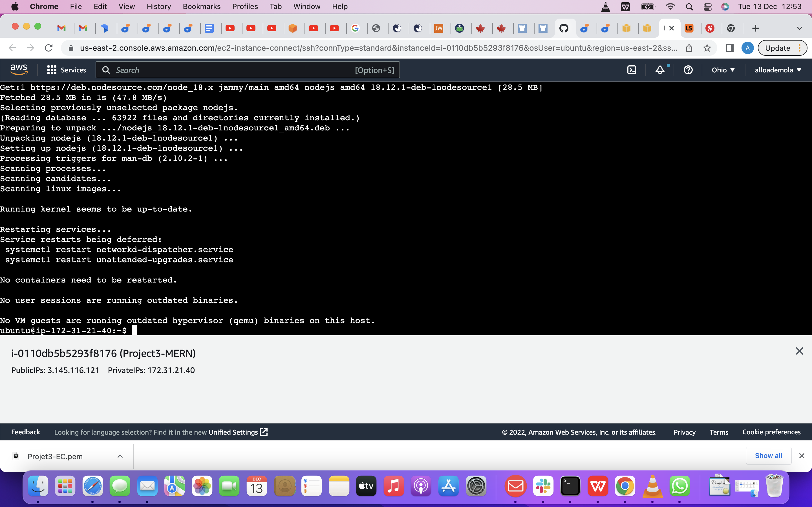This screenshot has width=812, height=507.
Task: Open Slack from the dock
Action: coord(544,486)
